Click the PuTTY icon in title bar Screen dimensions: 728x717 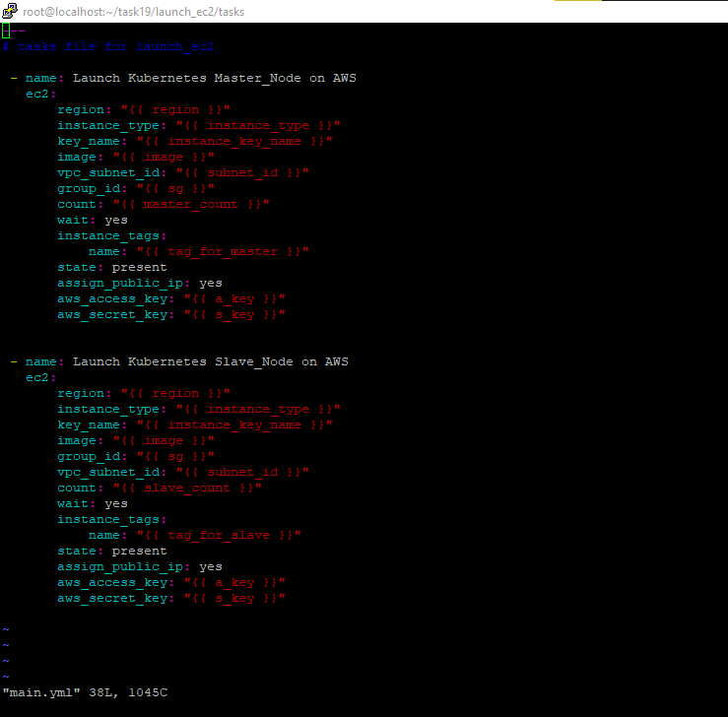pos(10,11)
